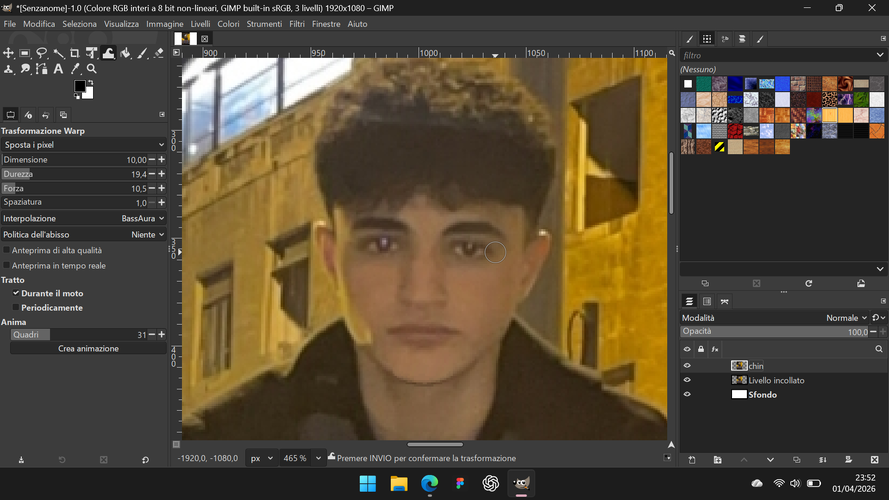Reset colors to default black and white
This screenshot has width=889, height=500.
(77, 96)
